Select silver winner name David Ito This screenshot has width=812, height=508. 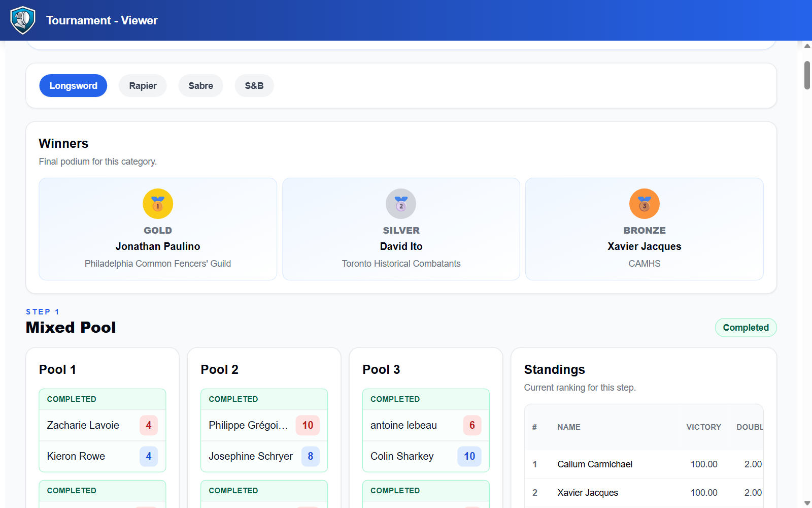coord(401,246)
